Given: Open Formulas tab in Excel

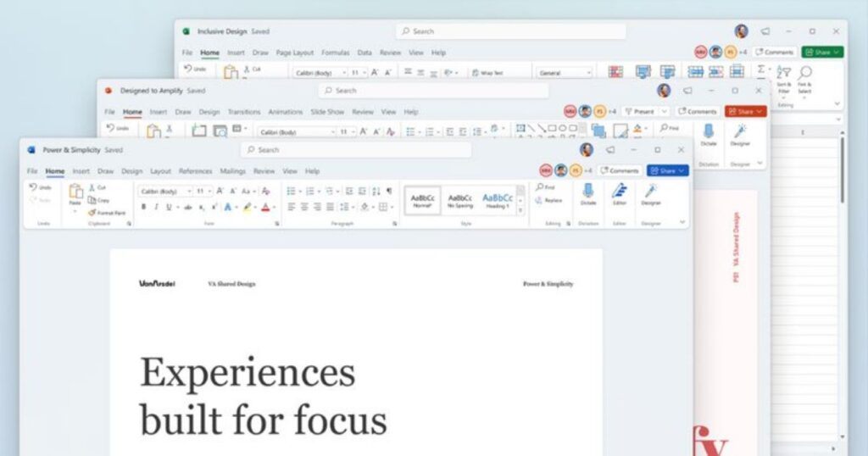Looking at the screenshot, I should (336, 53).
